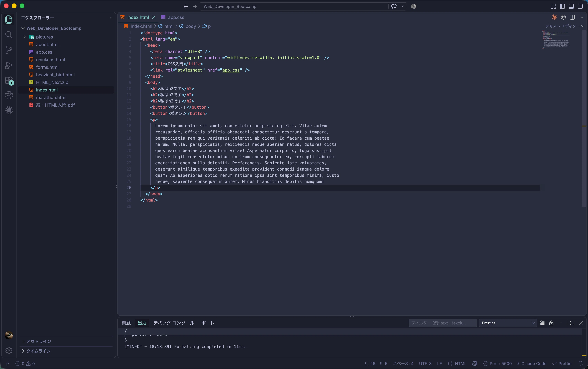Switch to app.css editor tab
This screenshot has width=588, height=369.
click(x=173, y=17)
